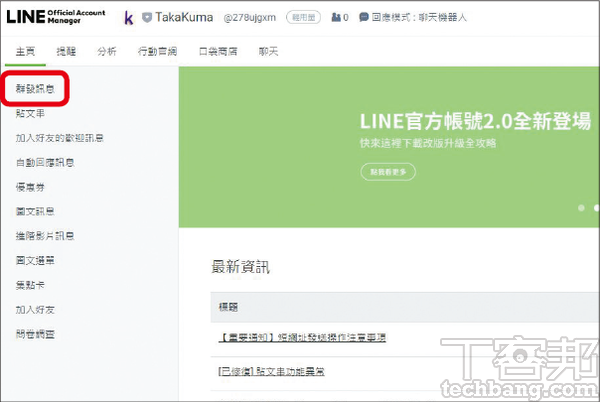Open the [已修復] 貼文串功能異常 news link
The image size is (600, 402).
pyautogui.click(x=271, y=371)
